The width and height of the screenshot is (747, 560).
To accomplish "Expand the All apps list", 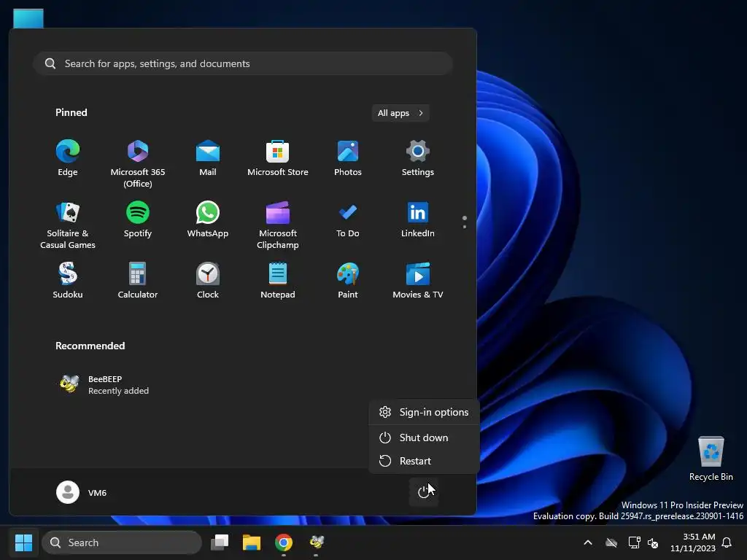I will click(400, 113).
